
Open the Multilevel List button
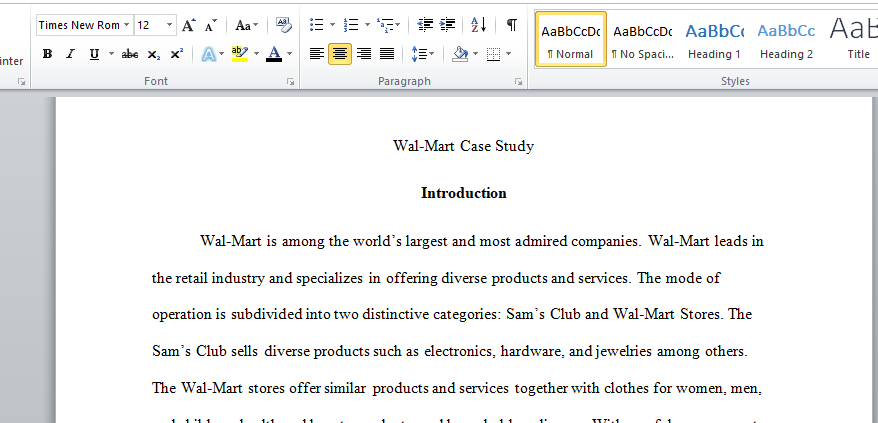[x=388, y=25]
